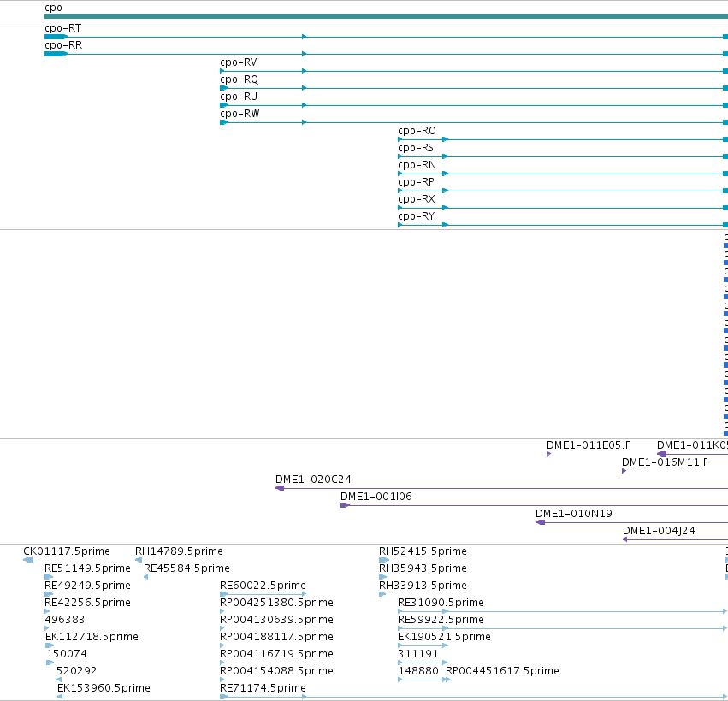Click the 150074 feature label
The height and width of the screenshot is (701, 728).
tap(67, 654)
